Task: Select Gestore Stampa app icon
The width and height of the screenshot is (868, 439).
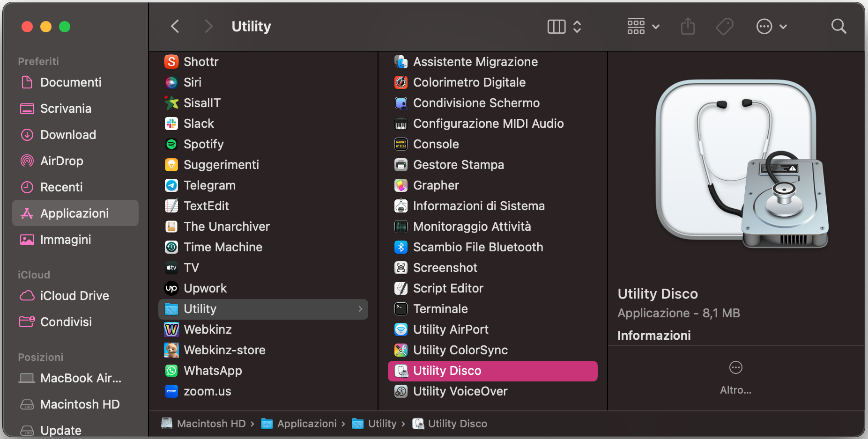Action: pyautogui.click(x=401, y=165)
